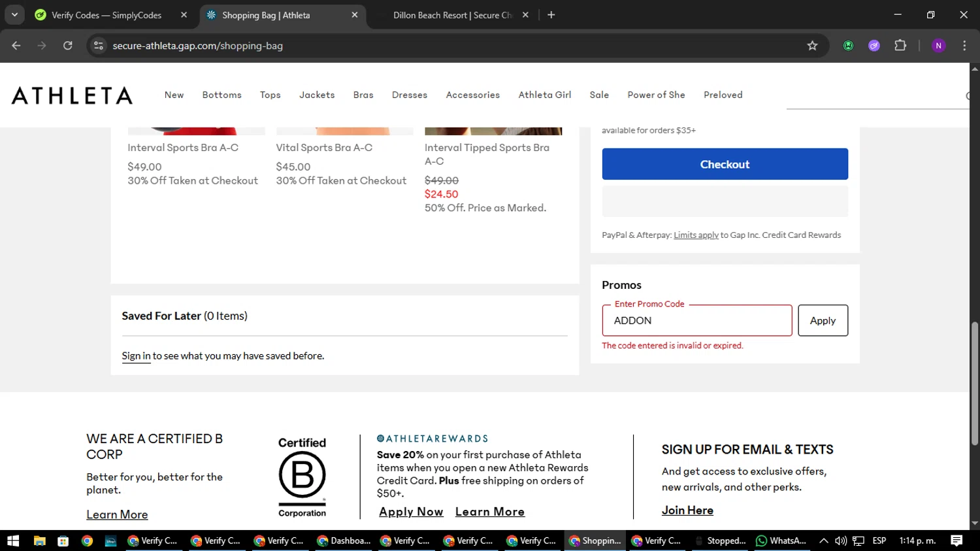This screenshot has width=980, height=551.
Task: Open Microsoft Store from taskbar
Action: (x=63, y=541)
